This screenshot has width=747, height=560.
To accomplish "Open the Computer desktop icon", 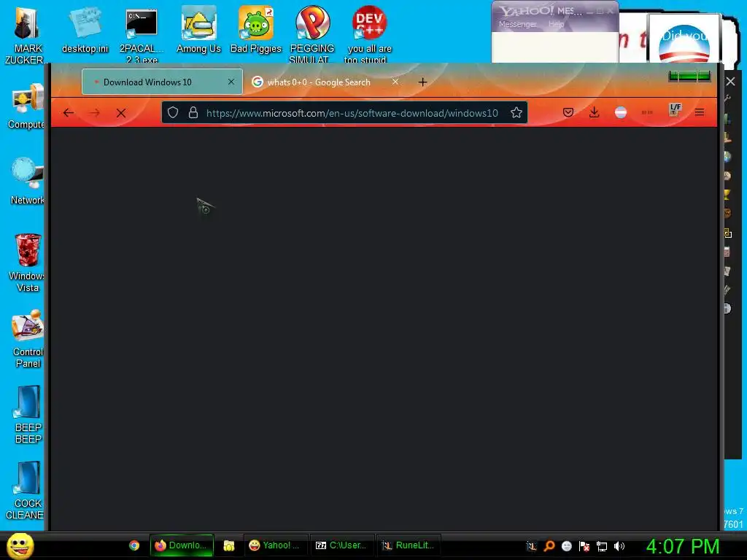I will (x=27, y=106).
